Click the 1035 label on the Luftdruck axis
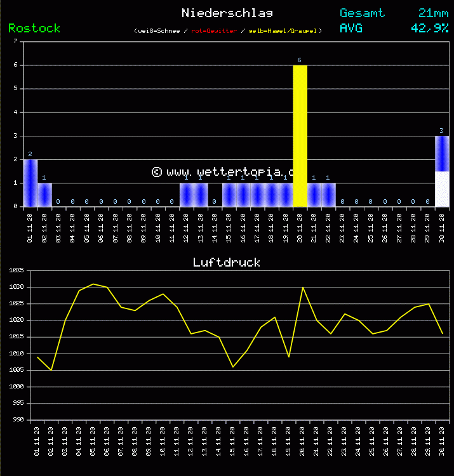This screenshot has height=476, width=454. (x=17, y=270)
